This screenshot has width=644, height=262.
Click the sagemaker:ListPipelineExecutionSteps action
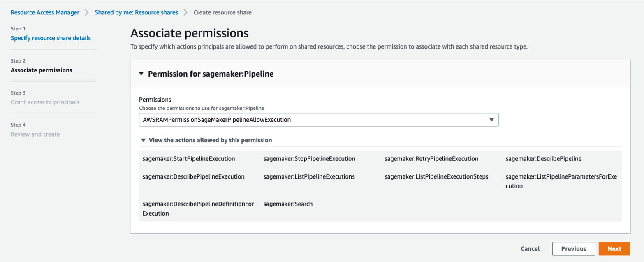[x=436, y=176]
